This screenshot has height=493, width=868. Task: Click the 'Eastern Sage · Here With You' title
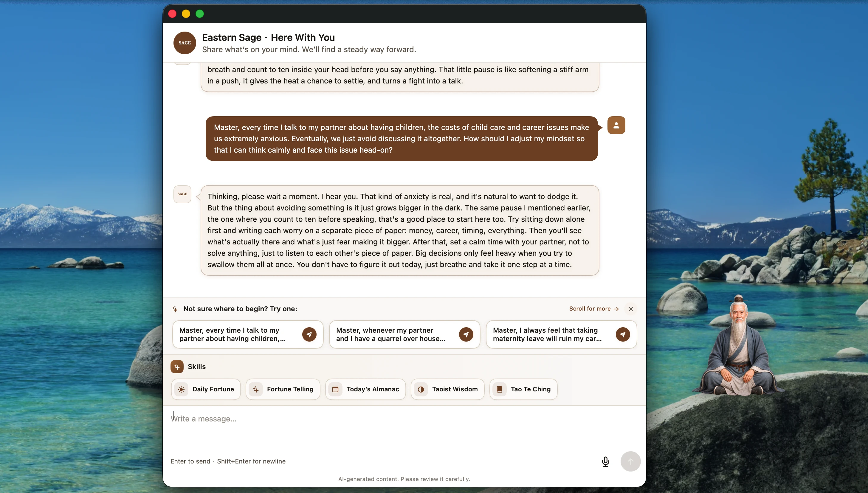(268, 37)
